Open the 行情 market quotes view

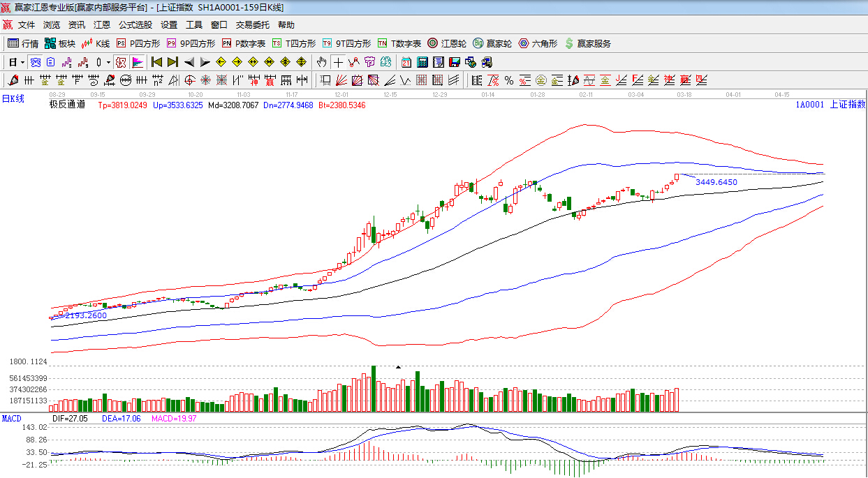tap(22, 43)
